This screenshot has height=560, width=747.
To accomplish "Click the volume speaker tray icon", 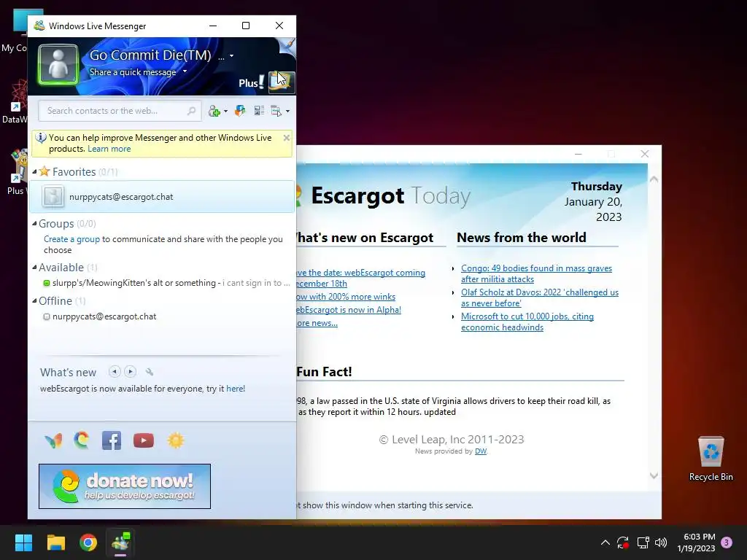I will point(661,542).
